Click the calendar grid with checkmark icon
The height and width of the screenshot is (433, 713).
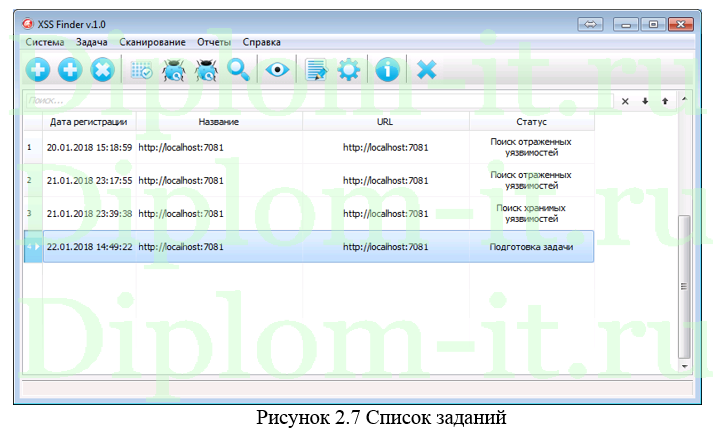[x=141, y=70]
